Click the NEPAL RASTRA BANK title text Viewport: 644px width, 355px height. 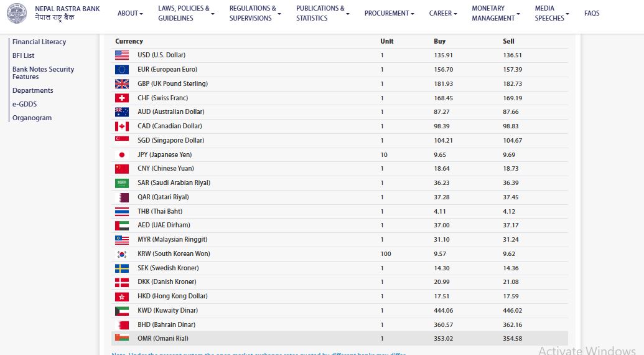pyautogui.click(x=67, y=9)
